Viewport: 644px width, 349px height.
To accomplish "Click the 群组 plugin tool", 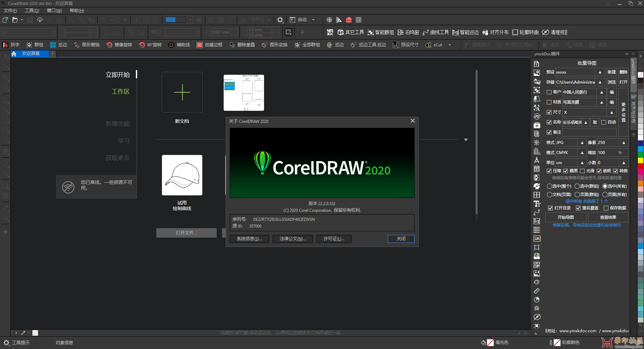I will (35, 45).
